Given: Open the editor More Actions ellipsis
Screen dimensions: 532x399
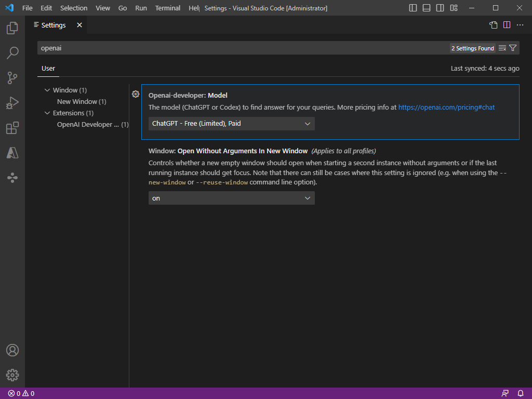Looking at the screenshot, I should 520,25.
